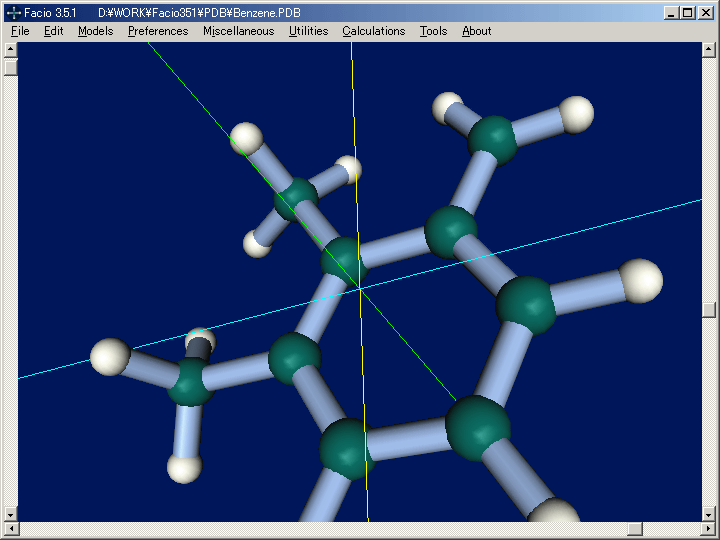The image size is (720, 540).
Task: Click the Facio application icon in title bar
Action: point(14,13)
